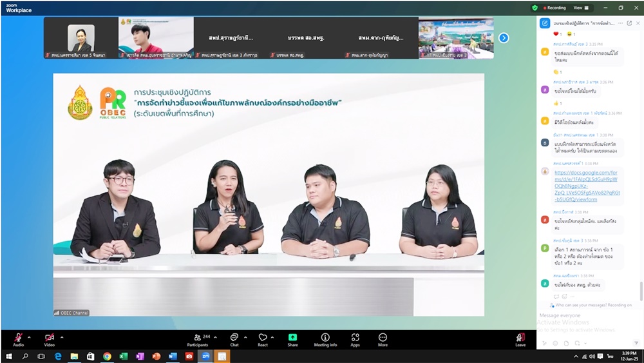This screenshot has height=363, width=644.
Task: Click the chat panel vertical scrollbar
Action: click(x=641, y=291)
